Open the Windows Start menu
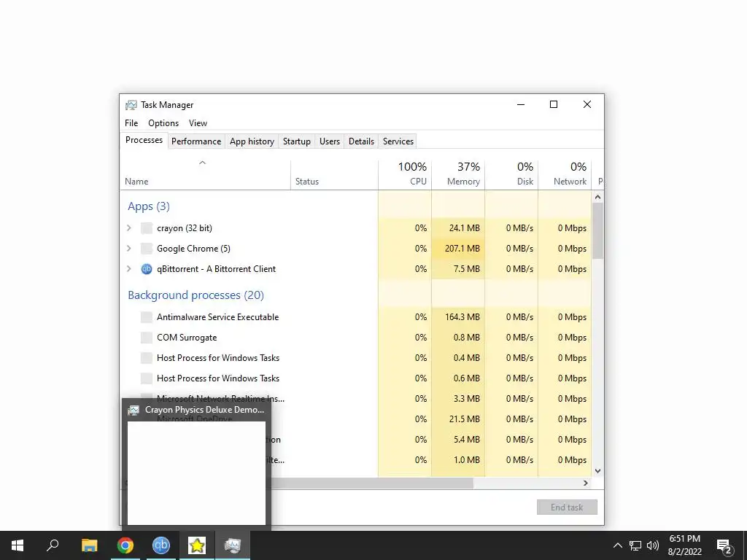This screenshot has height=560, width=747. [18, 545]
